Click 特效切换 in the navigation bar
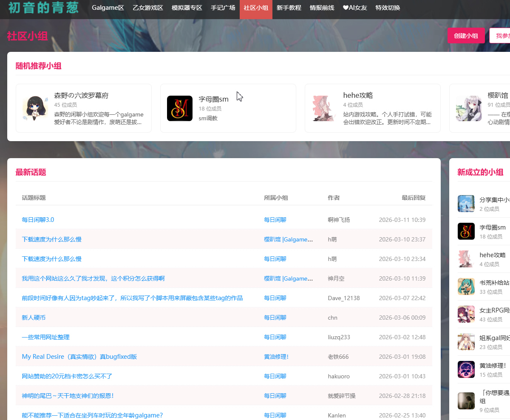 click(x=387, y=8)
